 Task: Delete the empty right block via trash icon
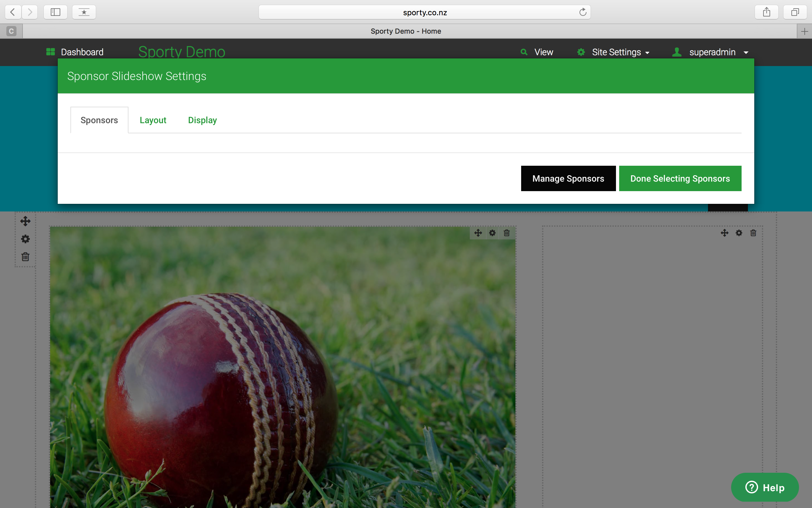coord(753,233)
